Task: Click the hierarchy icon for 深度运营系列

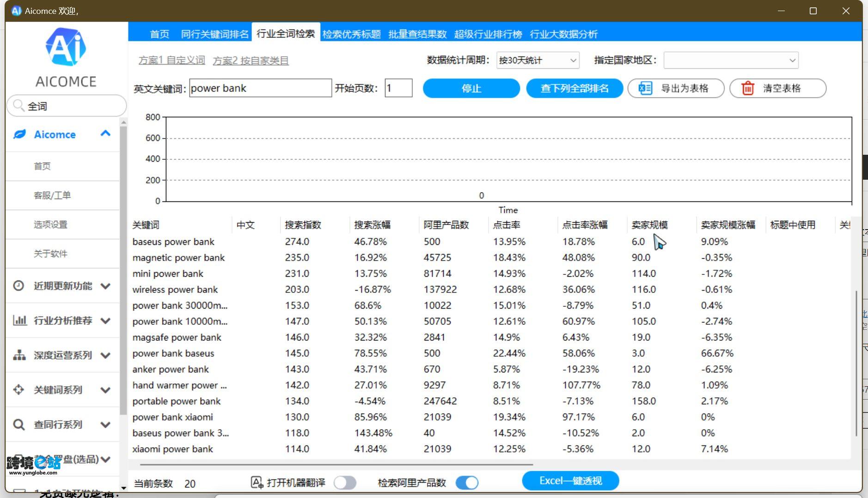Action: [x=19, y=355]
